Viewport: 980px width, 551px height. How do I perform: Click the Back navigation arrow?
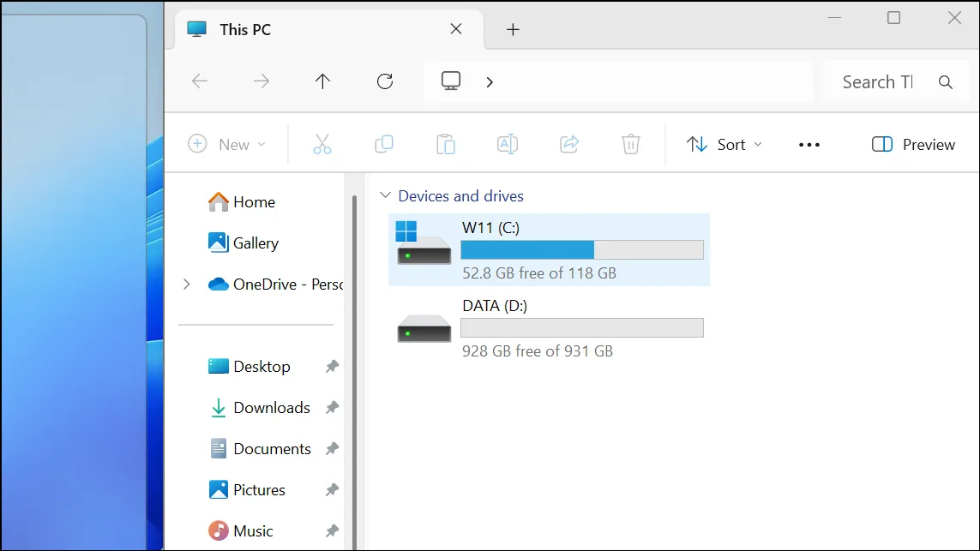coord(200,81)
